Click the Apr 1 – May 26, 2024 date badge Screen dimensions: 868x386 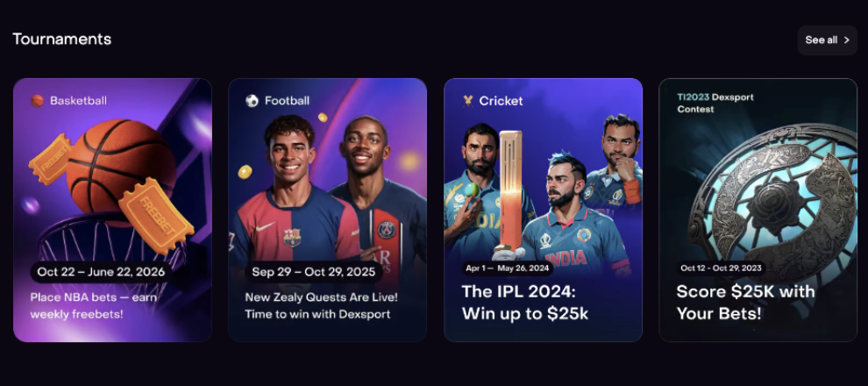coord(508,268)
